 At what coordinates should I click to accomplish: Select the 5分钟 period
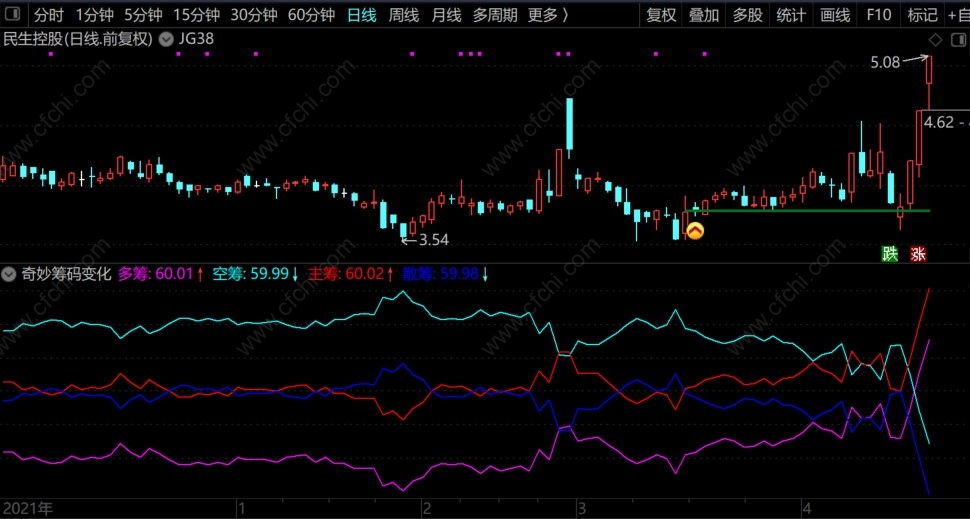click(144, 15)
